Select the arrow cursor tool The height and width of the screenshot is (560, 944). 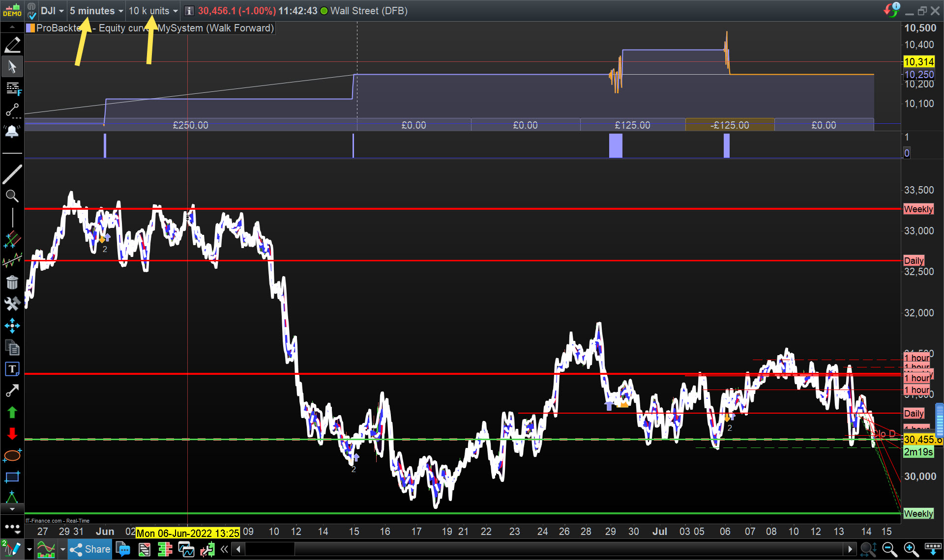pyautogui.click(x=12, y=66)
